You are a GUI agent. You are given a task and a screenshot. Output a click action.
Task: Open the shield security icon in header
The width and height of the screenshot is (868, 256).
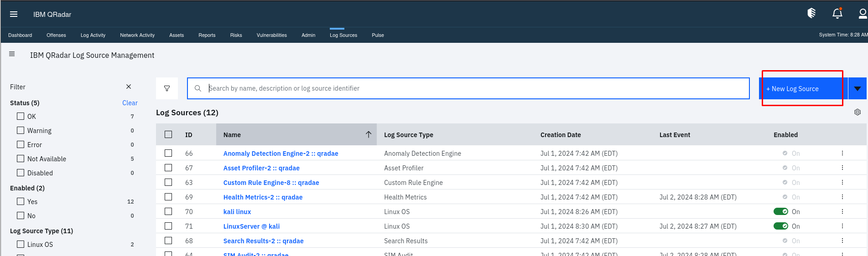[x=811, y=13]
